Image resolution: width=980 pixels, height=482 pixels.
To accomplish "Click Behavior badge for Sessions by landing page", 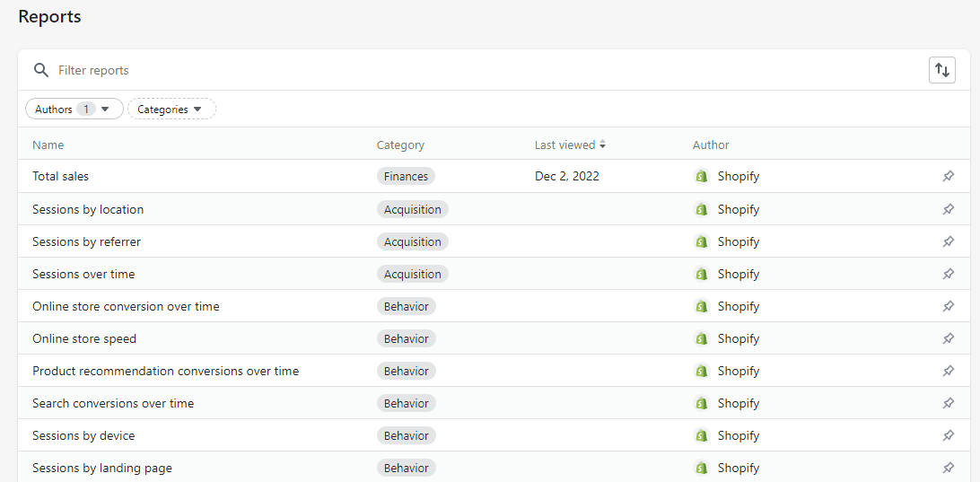I will [x=407, y=468].
